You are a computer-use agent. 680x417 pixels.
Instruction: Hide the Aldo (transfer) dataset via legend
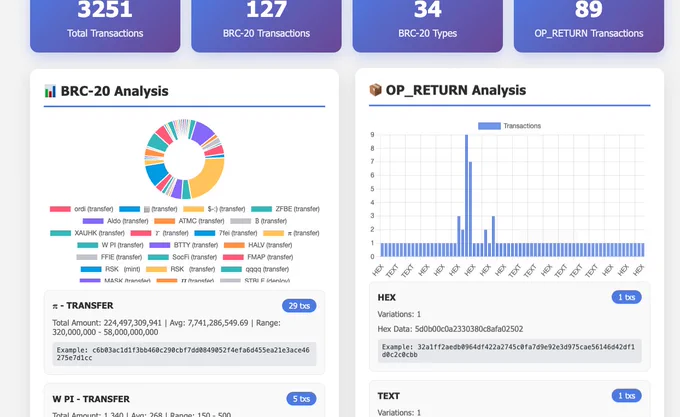[x=115, y=221]
